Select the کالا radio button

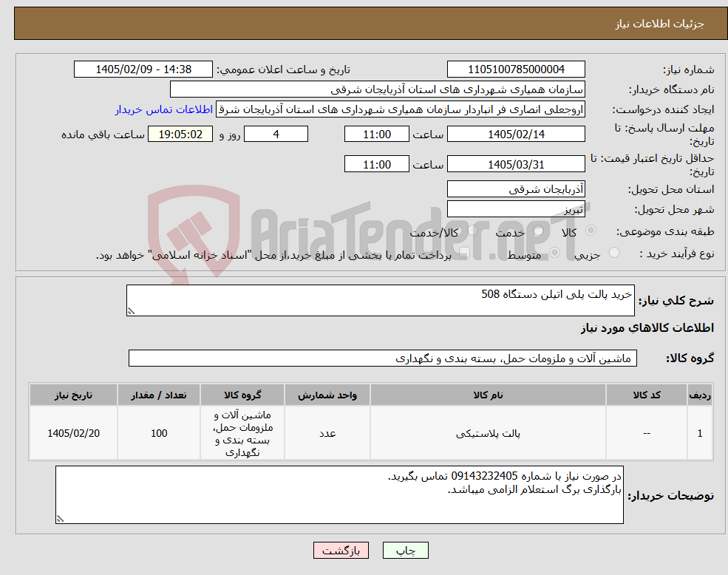591,231
